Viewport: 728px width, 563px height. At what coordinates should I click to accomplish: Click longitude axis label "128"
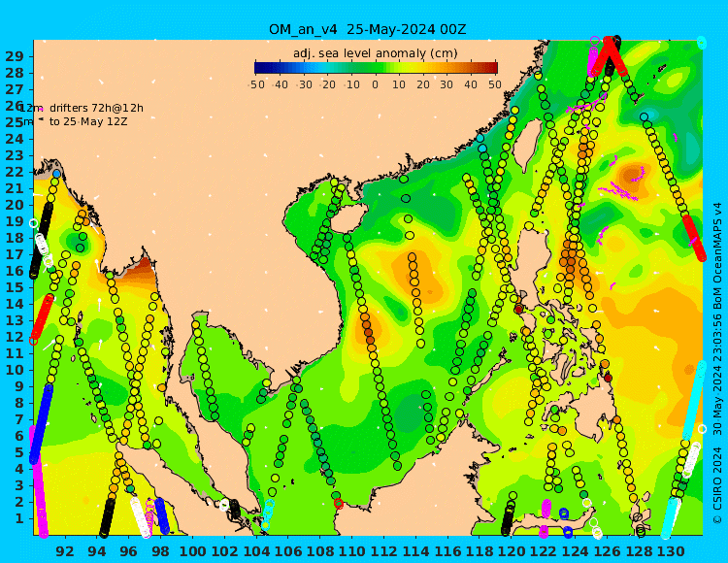[639, 551]
